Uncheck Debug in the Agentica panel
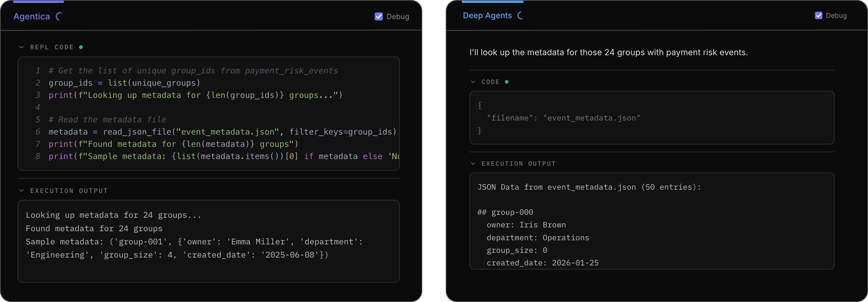The image size is (868, 302). click(x=379, y=16)
